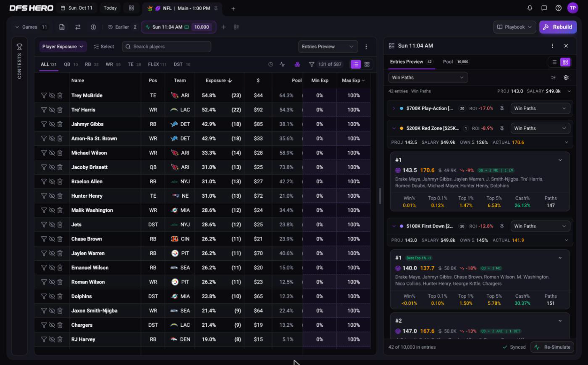Sort by the Exposure column header

click(x=219, y=80)
